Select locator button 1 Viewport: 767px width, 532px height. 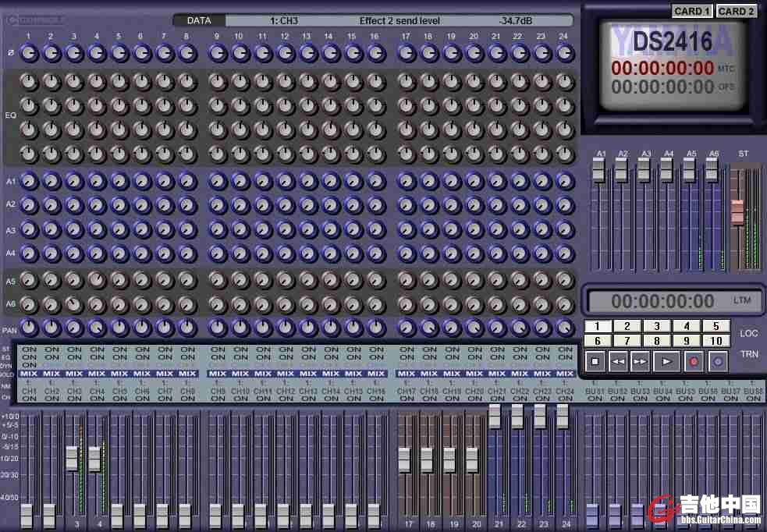click(x=598, y=326)
